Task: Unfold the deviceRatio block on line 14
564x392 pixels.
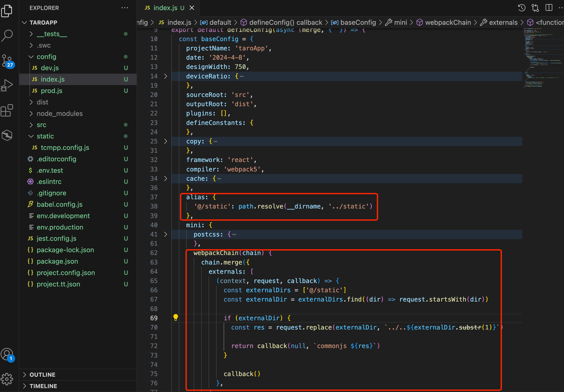Action: 166,76
